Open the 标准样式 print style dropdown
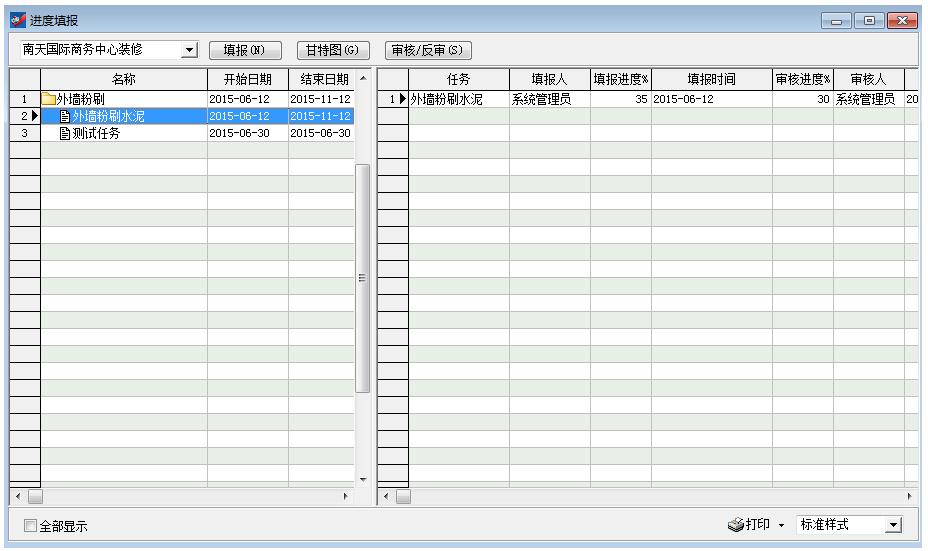Viewport: 928px width, 551px height. (893, 525)
